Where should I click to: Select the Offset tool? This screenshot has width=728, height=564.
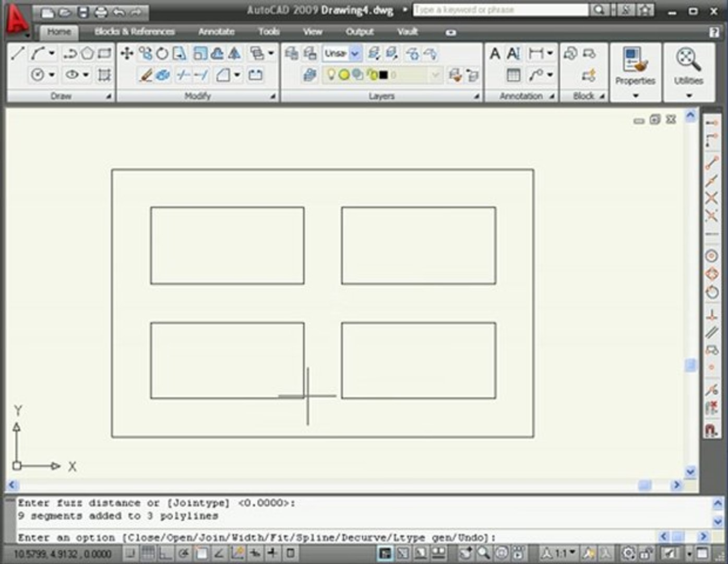tap(217, 53)
